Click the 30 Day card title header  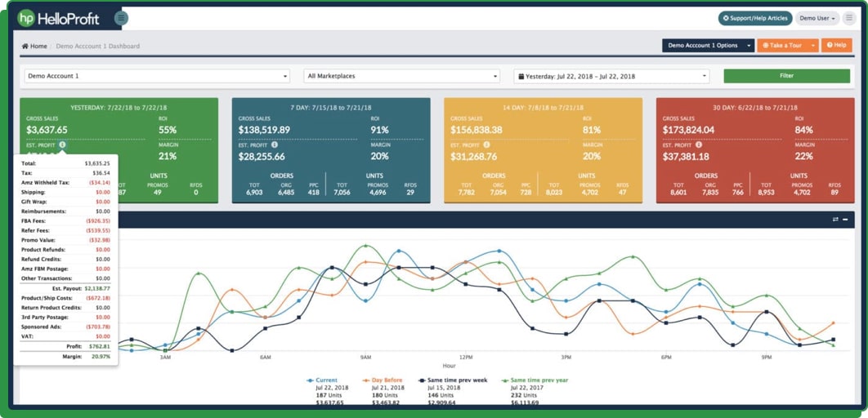coord(755,108)
